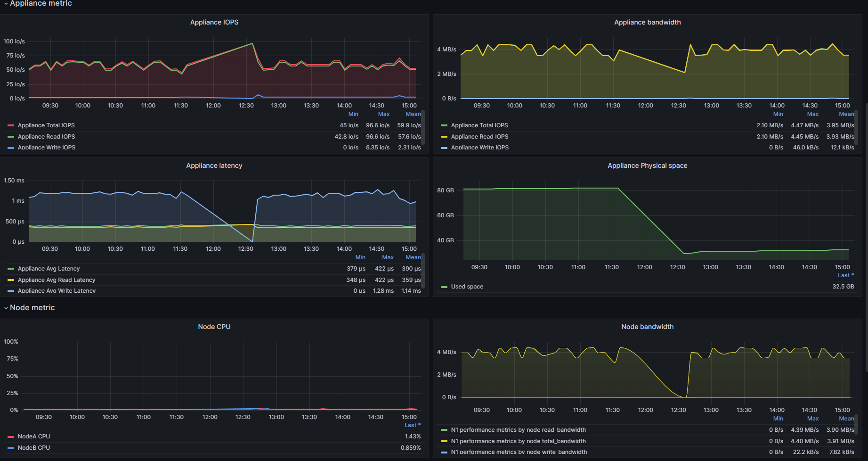The width and height of the screenshot is (868, 461).
Task: Open the Node bandwidth panel title menu
Action: tap(647, 327)
